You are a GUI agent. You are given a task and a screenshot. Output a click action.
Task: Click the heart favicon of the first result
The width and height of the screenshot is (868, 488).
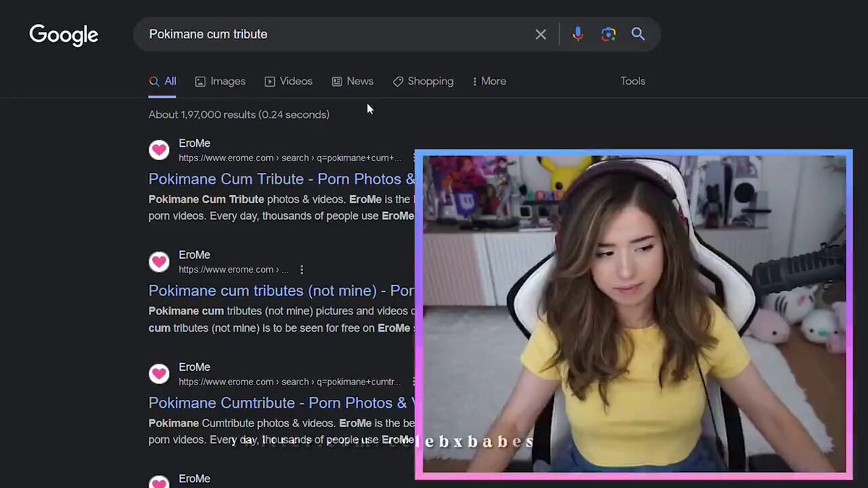coord(159,150)
